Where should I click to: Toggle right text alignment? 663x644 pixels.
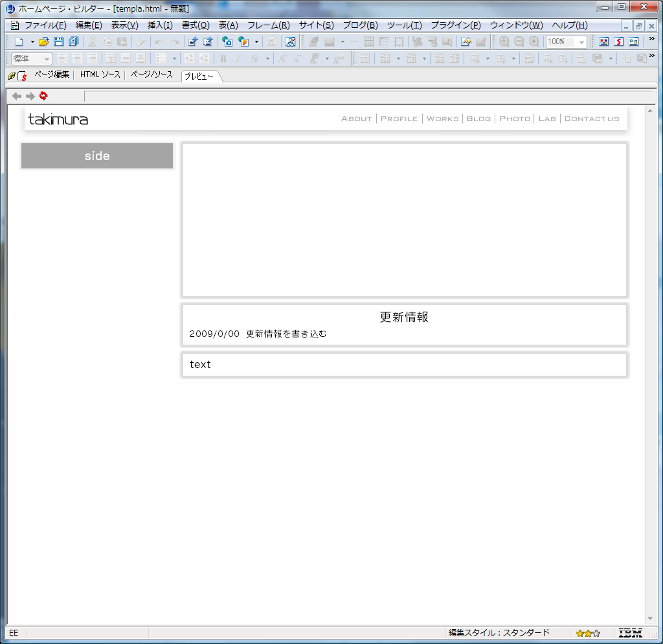(x=92, y=58)
